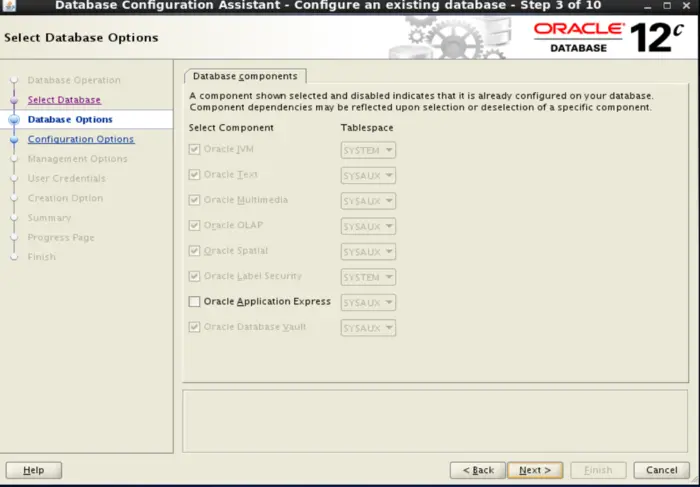Screen dimensions: 700x487
Task: Select the Database components tab
Action: tap(245, 76)
